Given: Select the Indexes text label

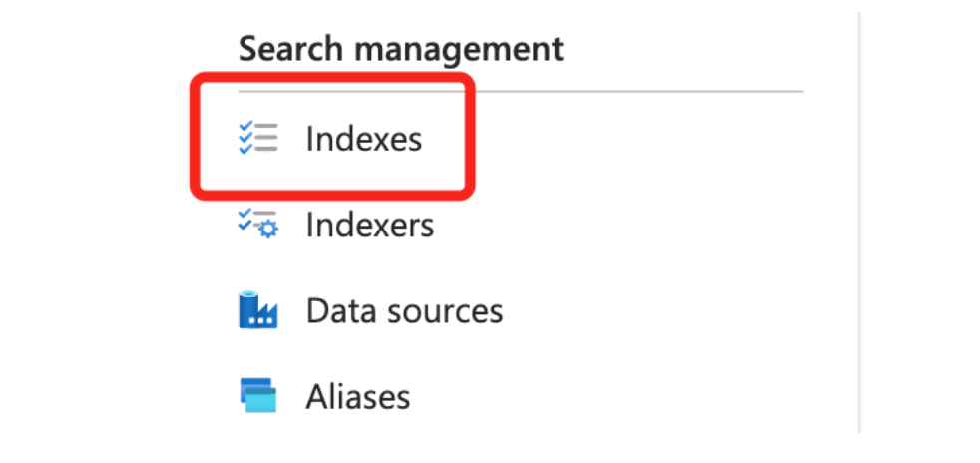Looking at the screenshot, I should 364,139.
